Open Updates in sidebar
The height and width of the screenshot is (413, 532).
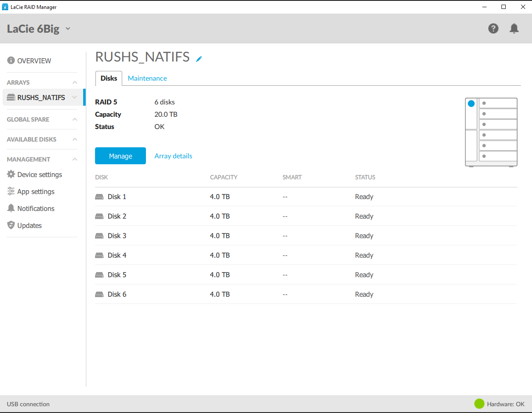click(29, 225)
